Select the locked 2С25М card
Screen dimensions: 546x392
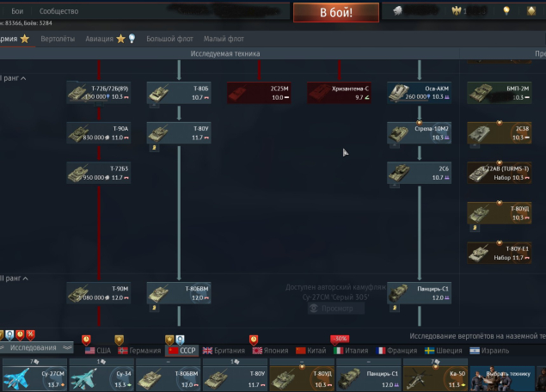coord(259,93)
